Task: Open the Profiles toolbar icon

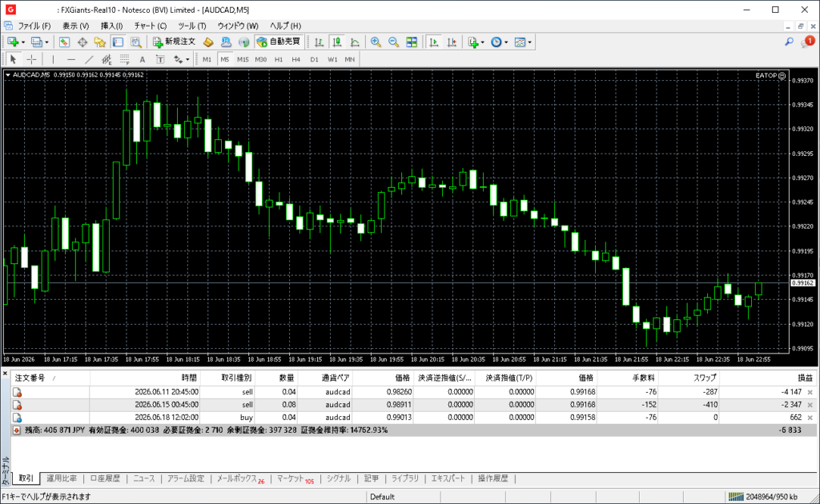Action: (36, 42)
